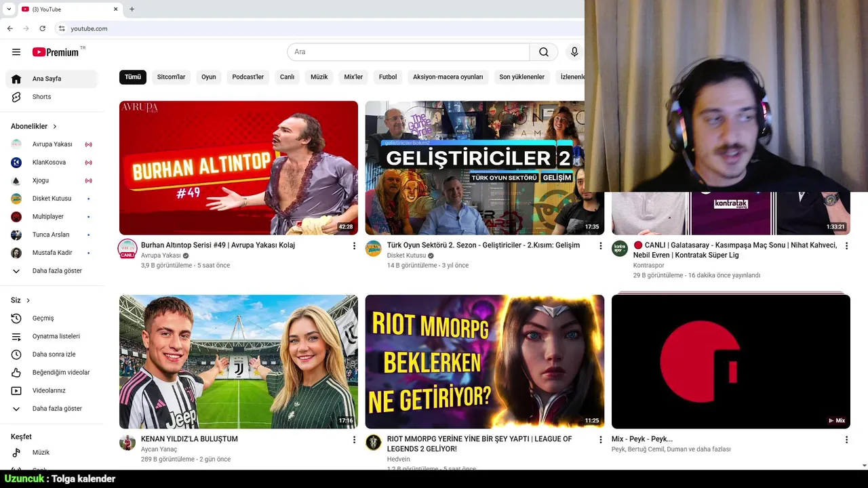Open Tunca Arslan channel

[52, 235]
